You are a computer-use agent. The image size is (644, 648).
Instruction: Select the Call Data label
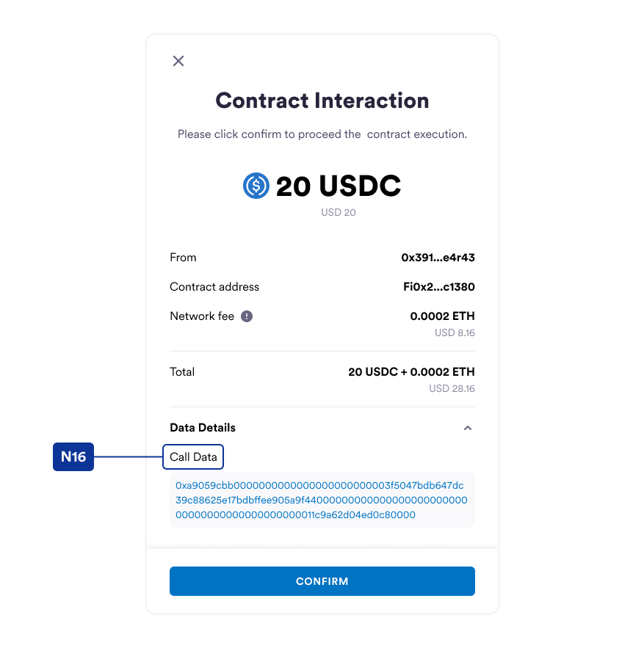click(193, 457)
